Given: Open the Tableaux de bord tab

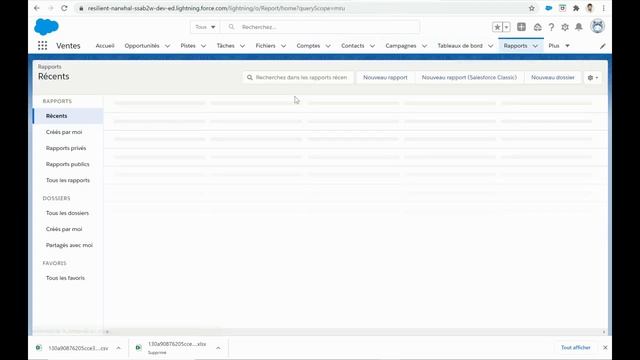Looking at the screenshot, I should click(460, 46).
